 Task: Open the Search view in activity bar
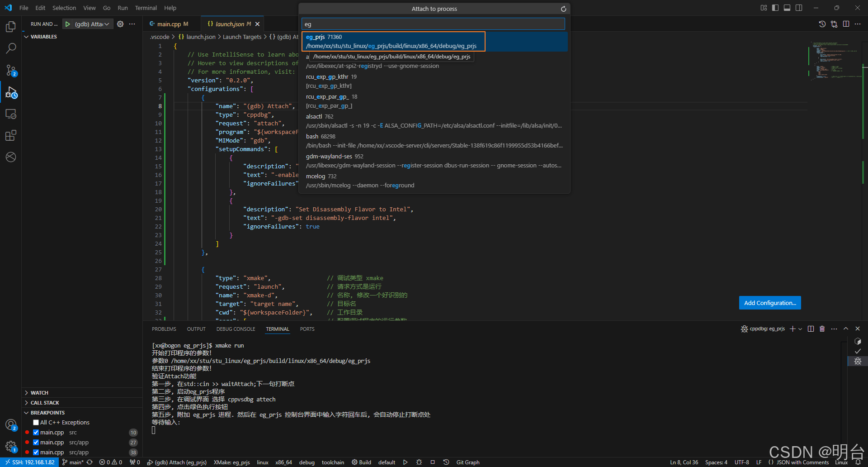click(x=11, y=48)
